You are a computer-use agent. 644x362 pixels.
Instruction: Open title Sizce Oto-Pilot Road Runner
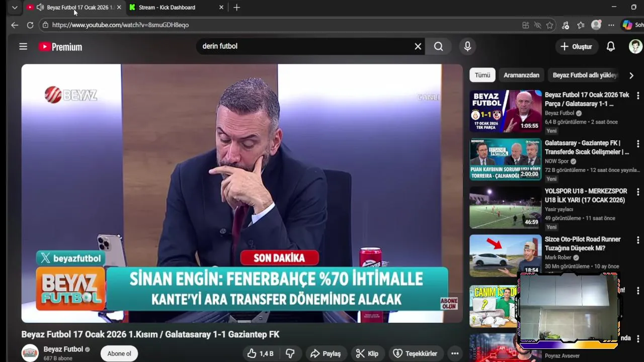pos(583,244)
